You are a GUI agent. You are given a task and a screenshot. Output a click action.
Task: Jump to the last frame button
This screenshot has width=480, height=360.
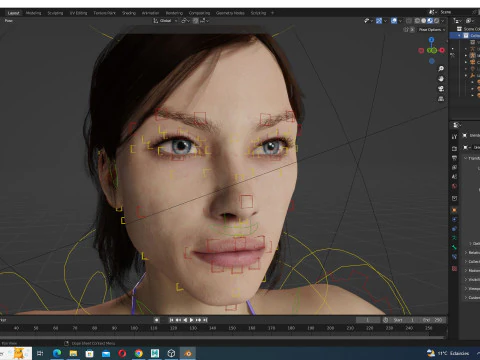click(x=205, y=320)
